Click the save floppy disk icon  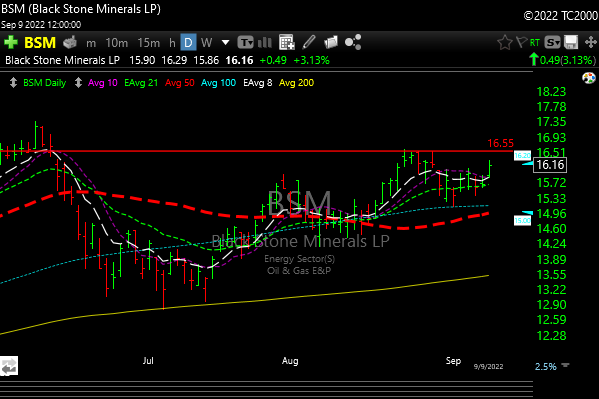tap(571, 42)
